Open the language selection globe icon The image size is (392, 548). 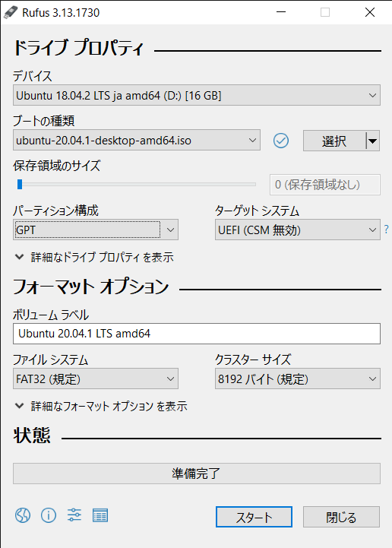[x=23, y=515]
